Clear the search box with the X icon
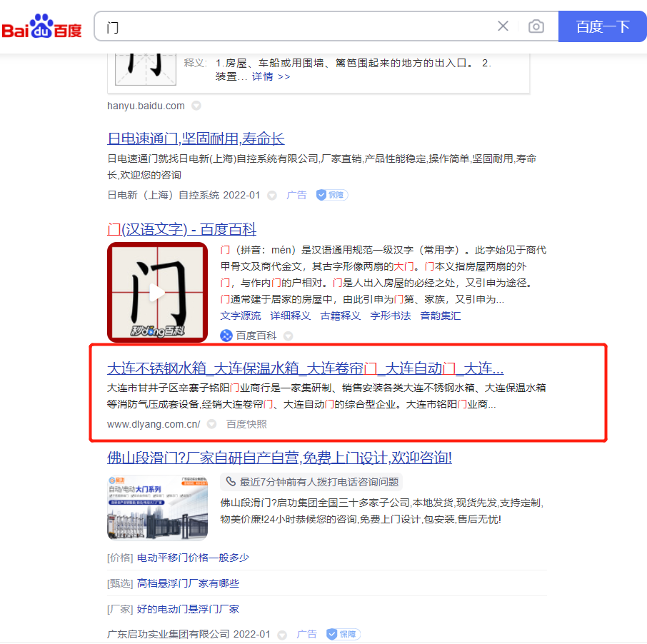This screenshot has height=644, width=647. pos(503,26)
